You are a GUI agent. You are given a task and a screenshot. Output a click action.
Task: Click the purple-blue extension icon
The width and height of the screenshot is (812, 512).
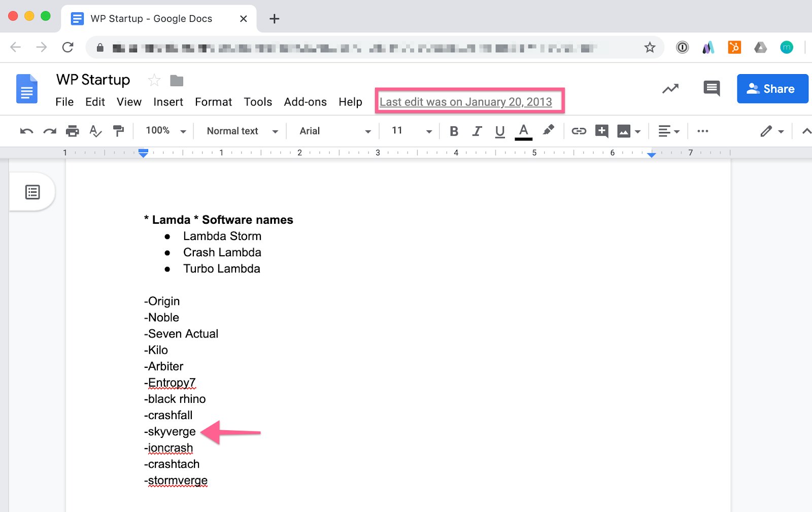(708, 48)
